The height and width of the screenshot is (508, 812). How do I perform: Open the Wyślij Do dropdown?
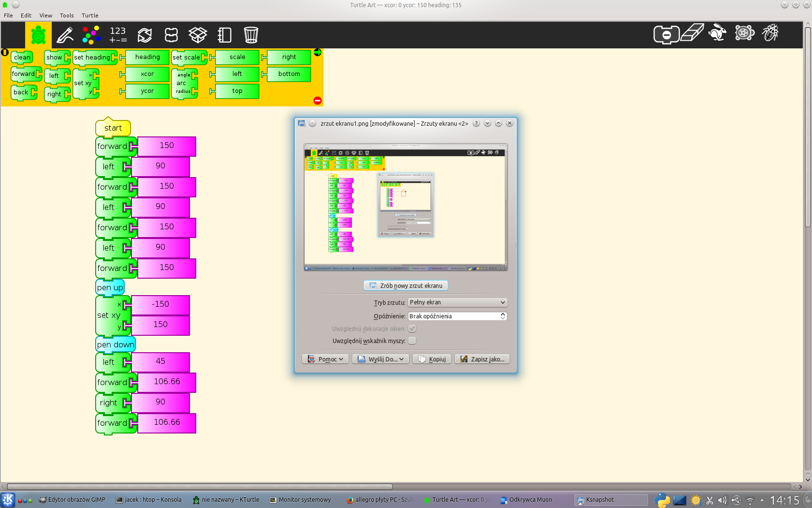pos(380,359)
